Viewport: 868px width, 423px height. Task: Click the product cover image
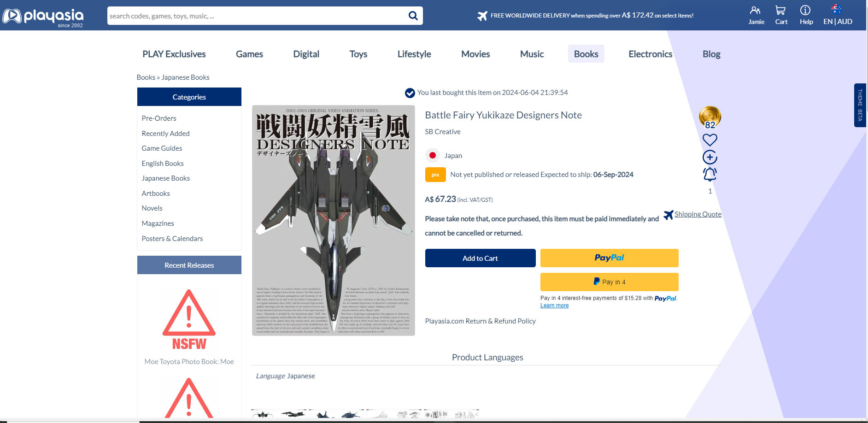coord(334,220)
